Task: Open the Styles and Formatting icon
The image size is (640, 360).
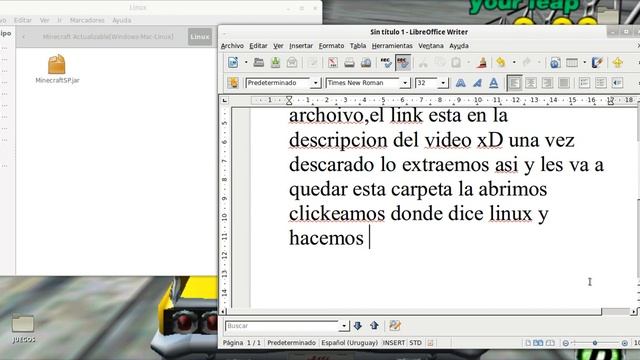Action: [233, 83]
